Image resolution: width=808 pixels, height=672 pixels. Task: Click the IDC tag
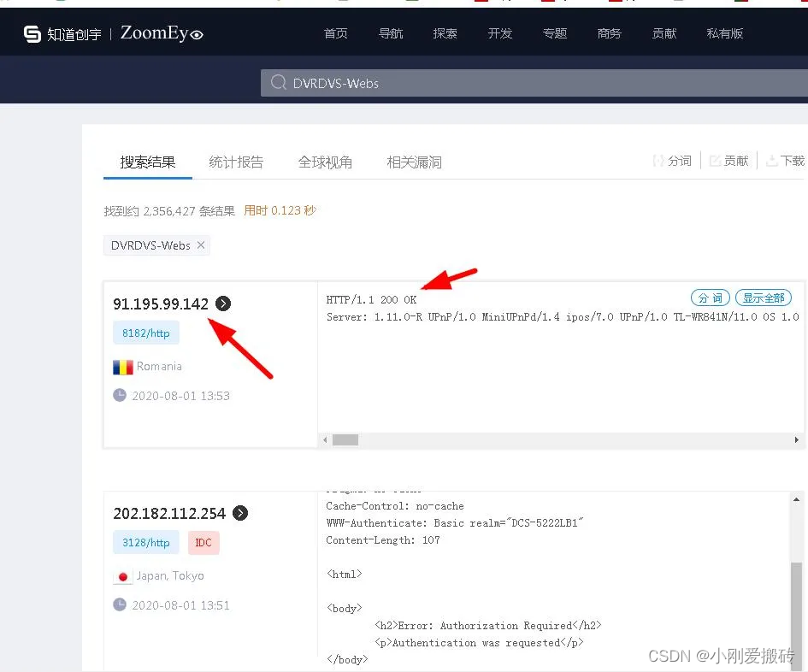click(x=203, y=543)
